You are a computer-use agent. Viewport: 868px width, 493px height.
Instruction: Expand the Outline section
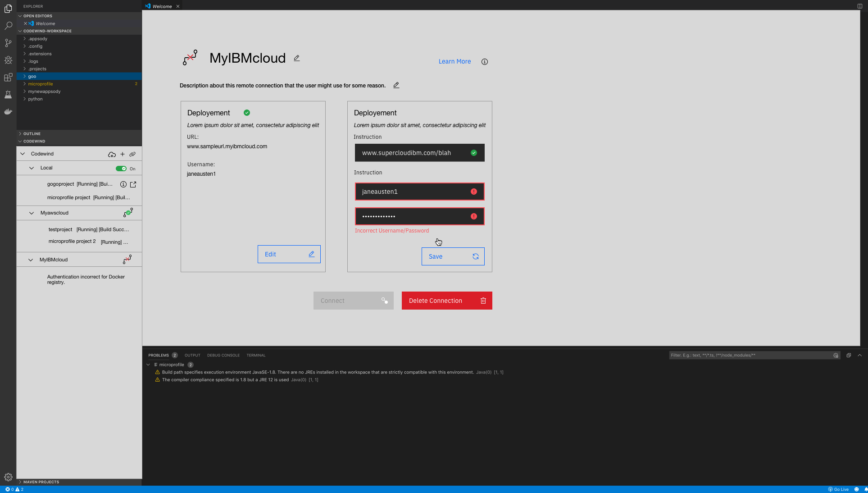coord(32,134)
